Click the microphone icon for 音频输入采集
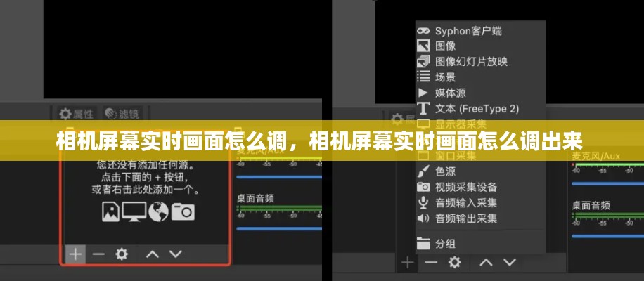The image size is (644, 281). (x=423, y=202)
